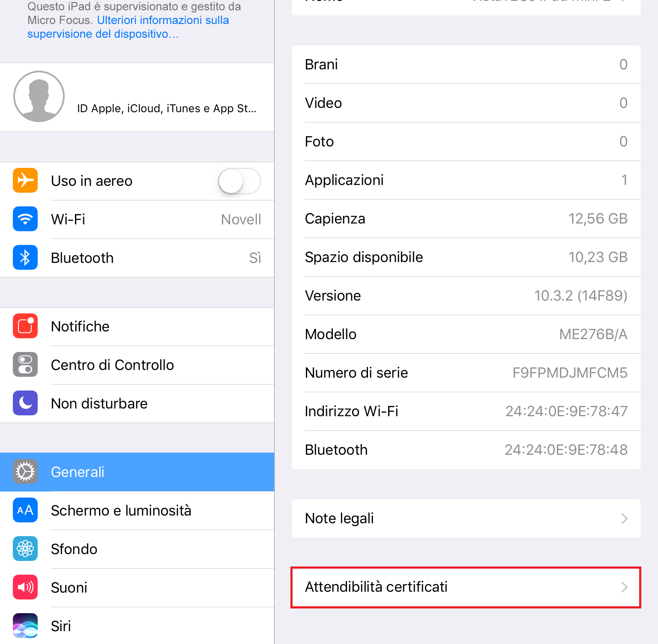Open ID Apple, iCloud, iTunes account row
Image resolution: width=658 pixels, height=644 pixels.
tap(137, 97)
